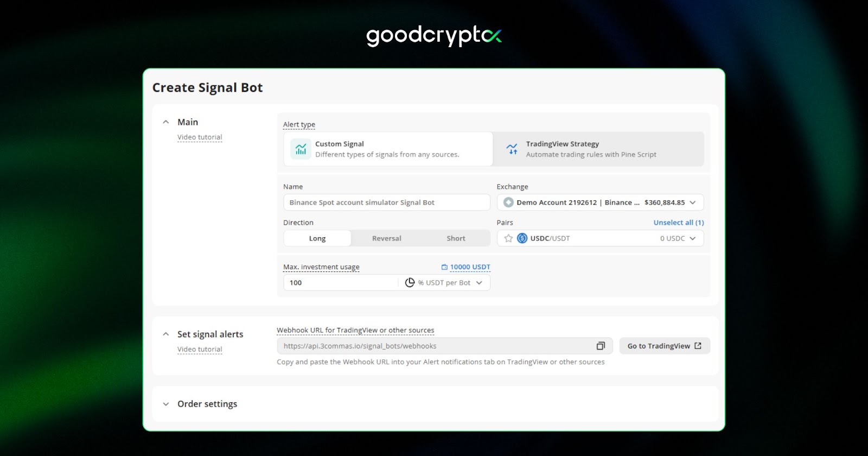Image resolution: width=868 pixels, height=456 pixels.
Task: Select Short direction
Action: 456,238
